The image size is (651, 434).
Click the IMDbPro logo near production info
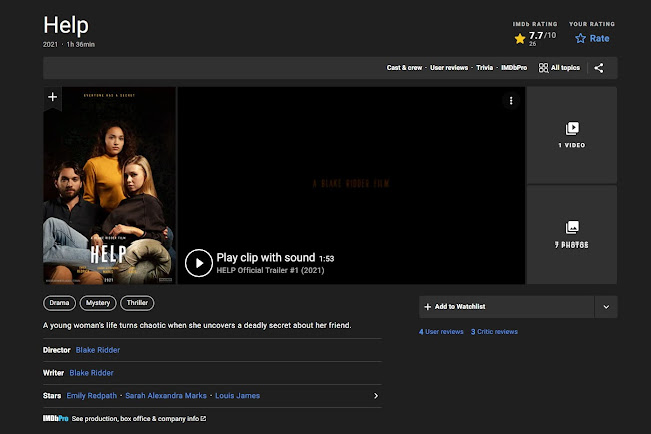(x=56, y=419)
